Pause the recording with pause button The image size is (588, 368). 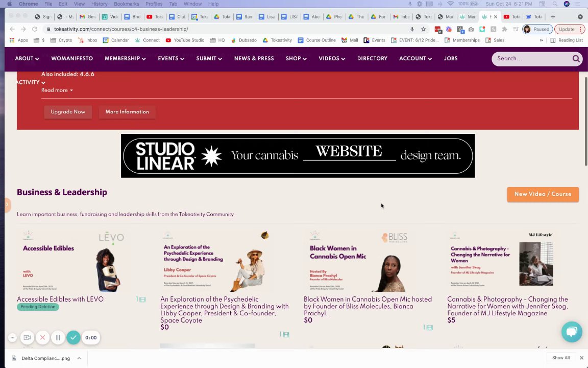coord(58,337)
